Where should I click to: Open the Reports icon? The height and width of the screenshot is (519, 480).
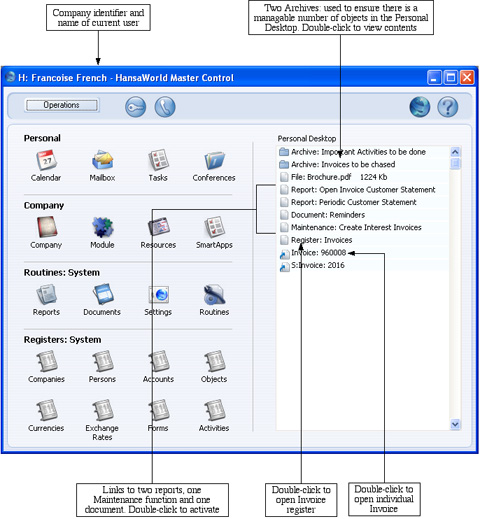pos(46,295)
